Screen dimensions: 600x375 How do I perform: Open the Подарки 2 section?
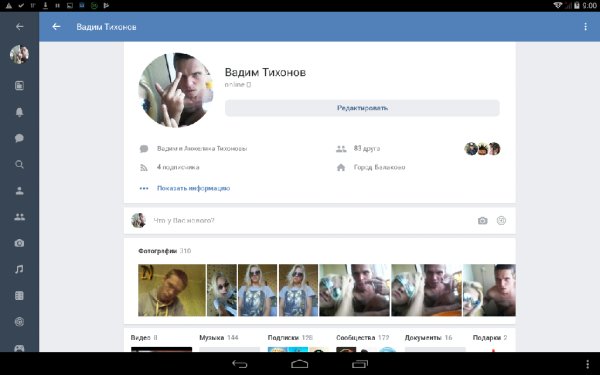(x=490, y=338)
